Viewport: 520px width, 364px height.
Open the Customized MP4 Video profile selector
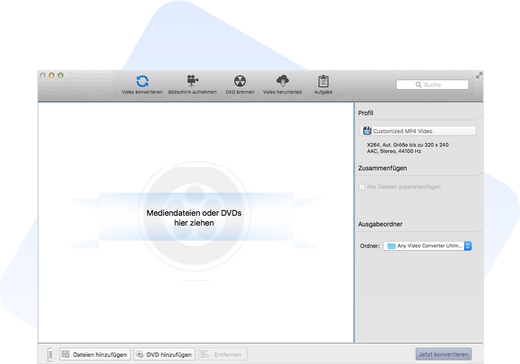tap(418, 131)
